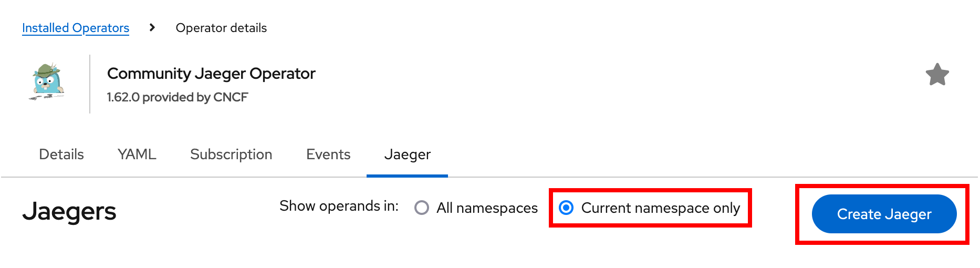The height and width of the screenshot is (268, 980).
Task: Open the Details tab
Action: 61,154
